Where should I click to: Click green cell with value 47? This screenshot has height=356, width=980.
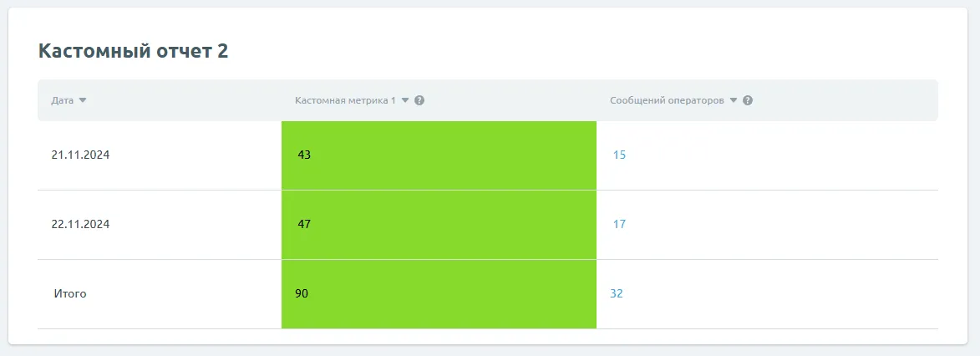pos(439,224)
